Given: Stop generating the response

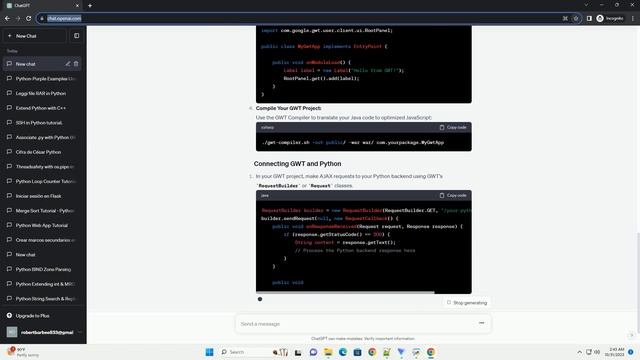Looking at the screenshot, I should [467, 303].
